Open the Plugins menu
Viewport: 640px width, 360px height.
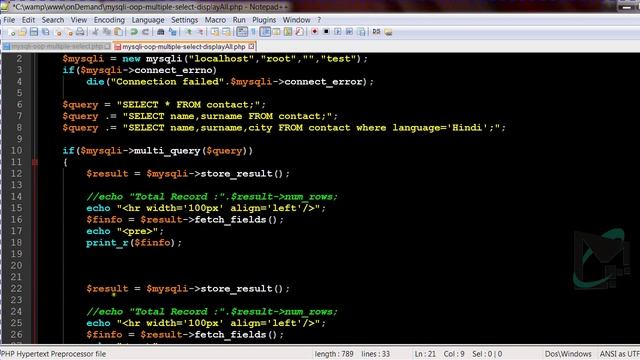point(264,20)
